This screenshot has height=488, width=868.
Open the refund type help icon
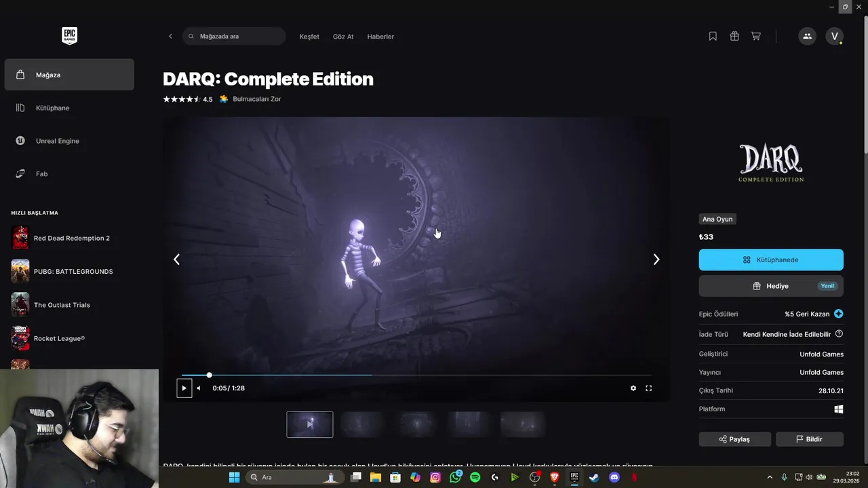[x=840, y=334]
